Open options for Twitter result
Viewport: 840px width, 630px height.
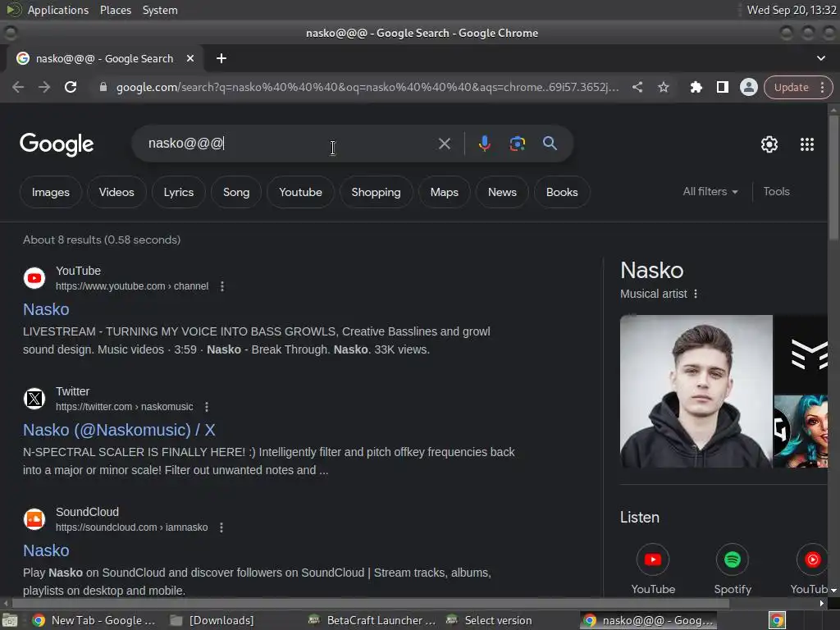pyautogui.click(x=207, y=407)
